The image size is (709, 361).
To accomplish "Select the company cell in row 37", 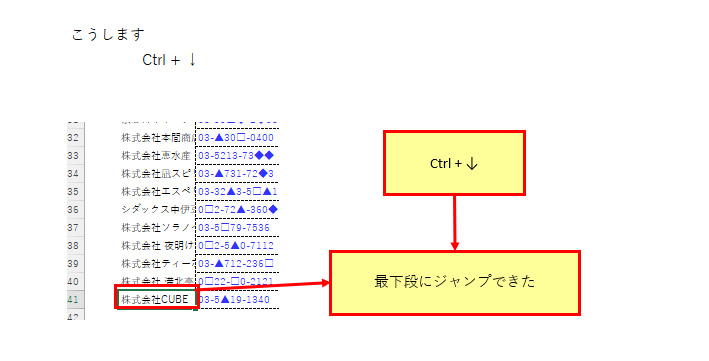I will coord(156,228).
